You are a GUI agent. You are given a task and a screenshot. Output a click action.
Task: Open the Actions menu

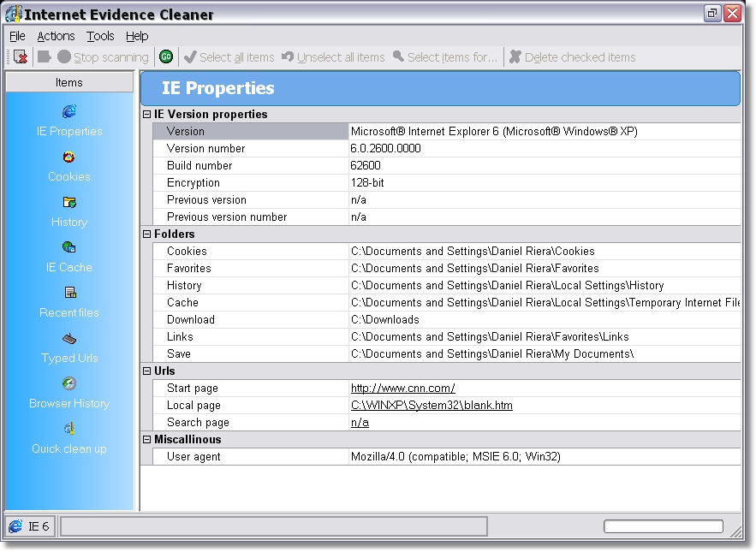click(x=56, y=36)
